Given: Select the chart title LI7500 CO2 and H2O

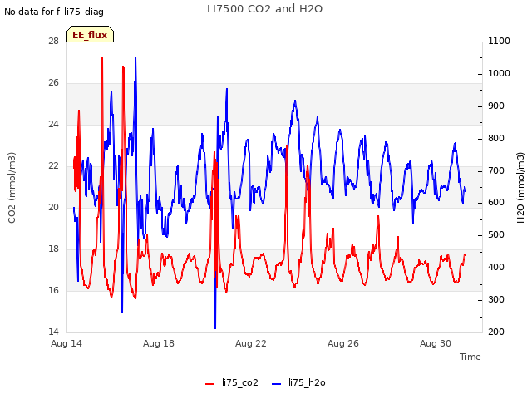Looking at the screenshot, I should (x=264, y=9).
